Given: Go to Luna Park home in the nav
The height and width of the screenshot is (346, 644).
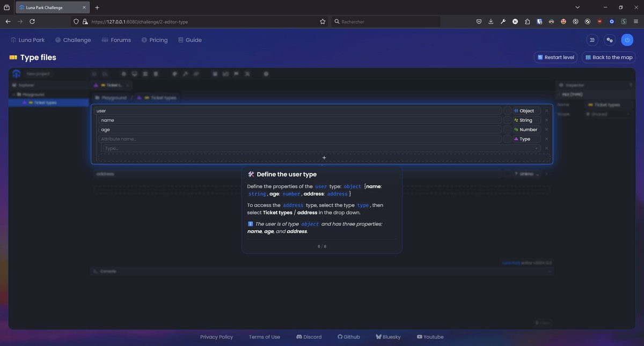Looking at the screenshot, I should 27,40.
